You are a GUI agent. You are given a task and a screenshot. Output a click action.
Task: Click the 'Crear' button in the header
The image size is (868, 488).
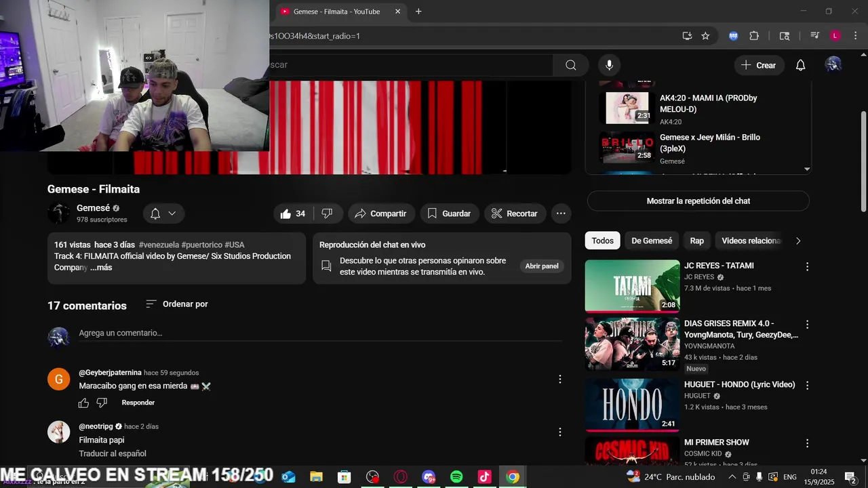pyautogui.click(x=759, y=65)
